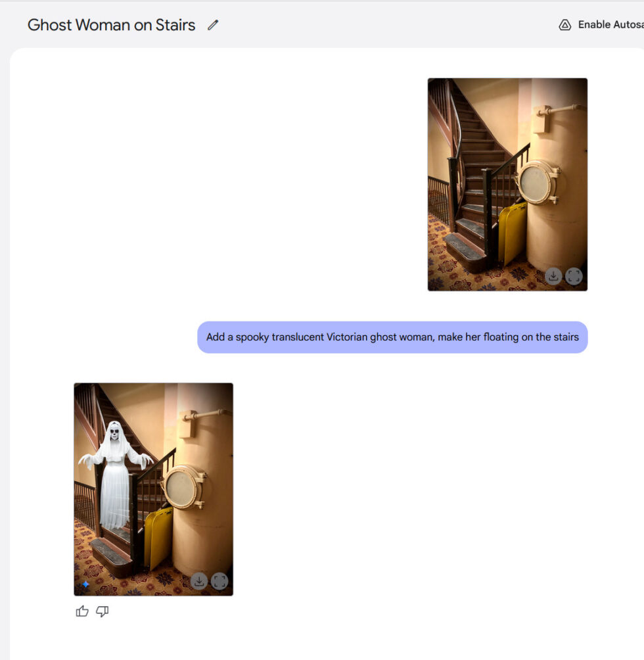
Task: Download the uploaded staircase photo
Action: [x=553, y=277]
